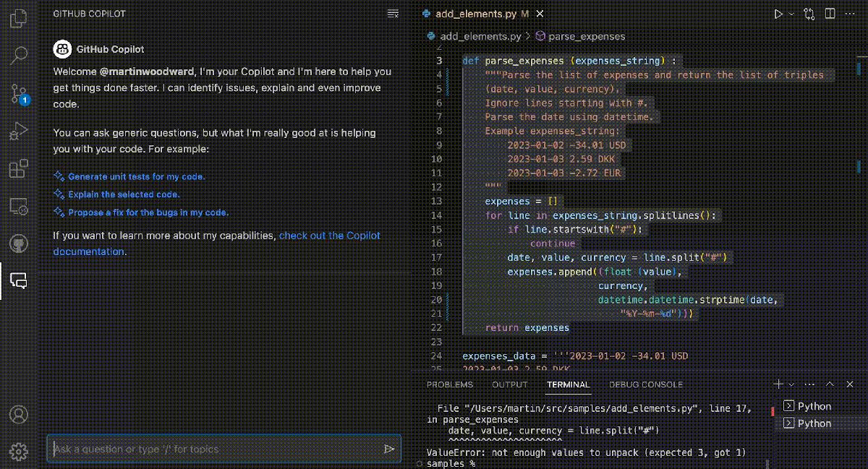Open the Copilot documentation link
This screenshot has height=469, width=868.
click(216, 244)
